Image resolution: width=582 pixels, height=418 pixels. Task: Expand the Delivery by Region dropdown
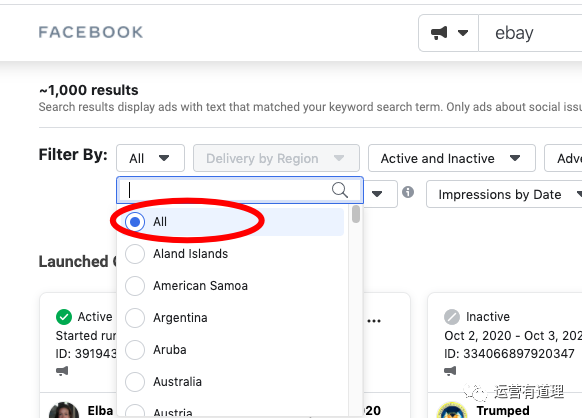pyautogui.click(x=276, y=159)
